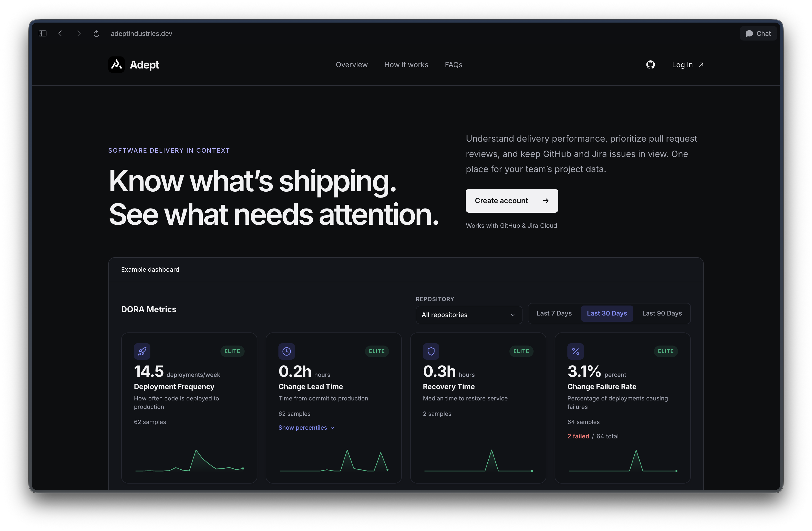Image resolution: width=812 pixels, height=531 pixels.
Task: Click the ELITE badge on Change Lead Time
Action: pos(377,351)
